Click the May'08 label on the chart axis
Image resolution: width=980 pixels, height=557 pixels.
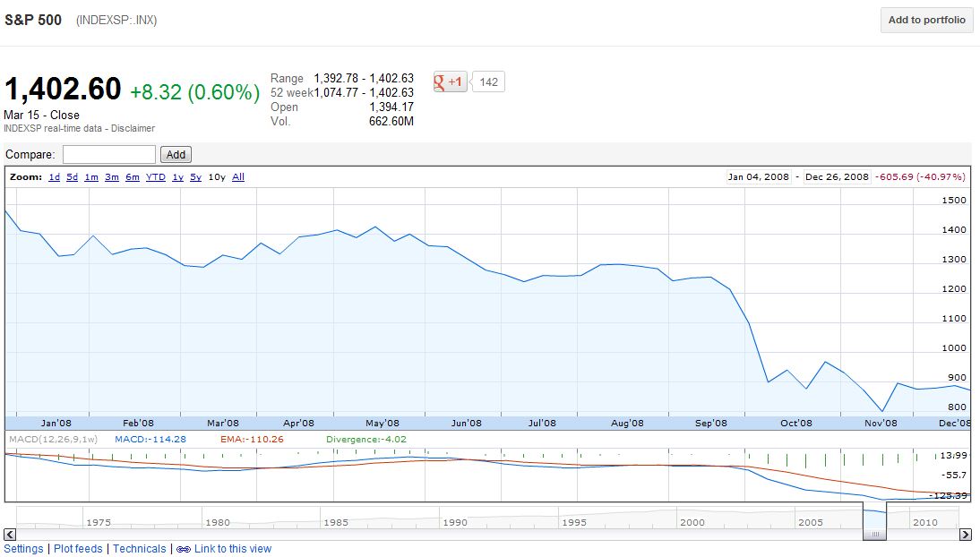point(383,424)
